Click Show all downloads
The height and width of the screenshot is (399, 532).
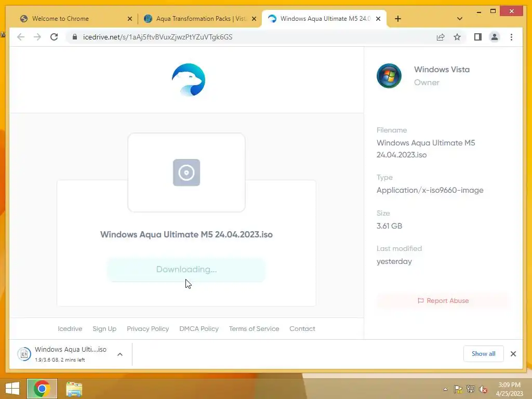point(484,353)
